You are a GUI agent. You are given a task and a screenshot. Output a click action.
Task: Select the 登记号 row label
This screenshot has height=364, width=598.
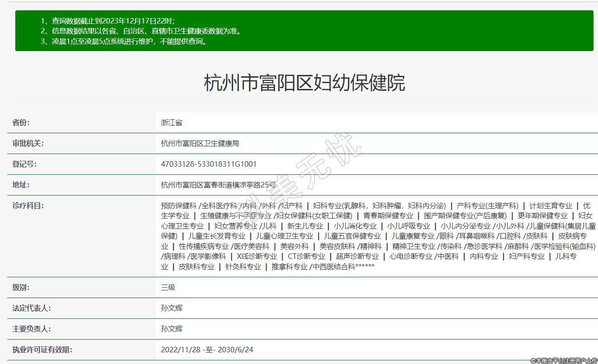click(x=24, y=164)
